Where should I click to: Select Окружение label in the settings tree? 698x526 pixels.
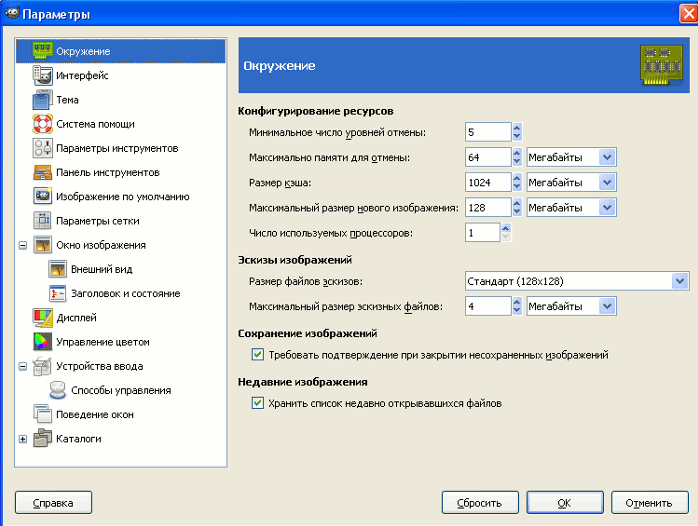[83, 51]
